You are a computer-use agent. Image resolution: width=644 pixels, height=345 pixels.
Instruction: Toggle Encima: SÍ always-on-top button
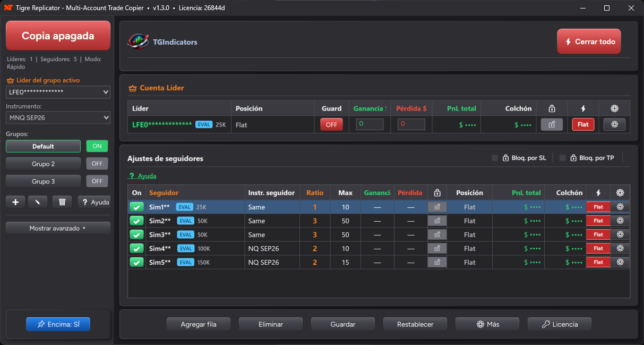(x=58, y=324)
